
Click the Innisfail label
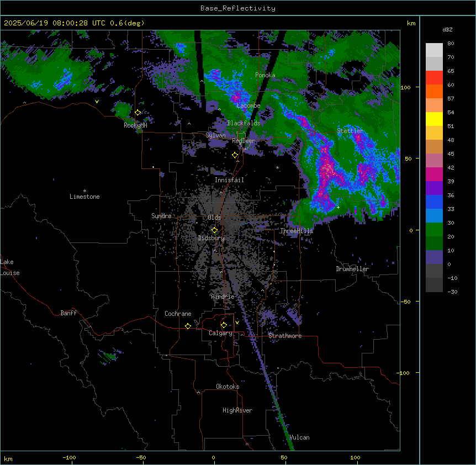click(229, 180)
